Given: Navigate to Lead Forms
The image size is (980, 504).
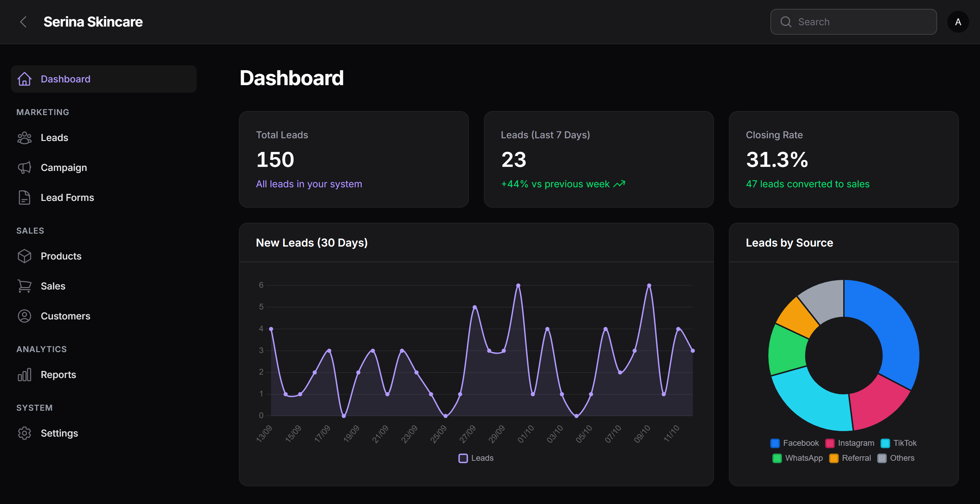Looking at the screenshot, I should click(x=103, y=198).
